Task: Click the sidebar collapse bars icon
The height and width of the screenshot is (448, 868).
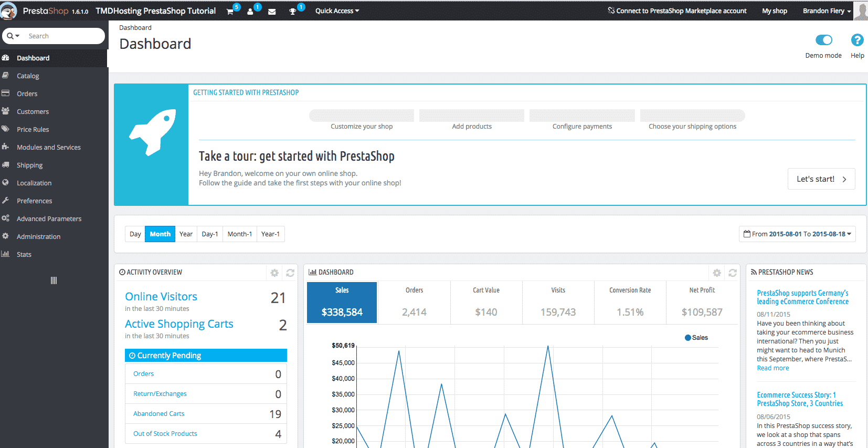Action: 54,280
